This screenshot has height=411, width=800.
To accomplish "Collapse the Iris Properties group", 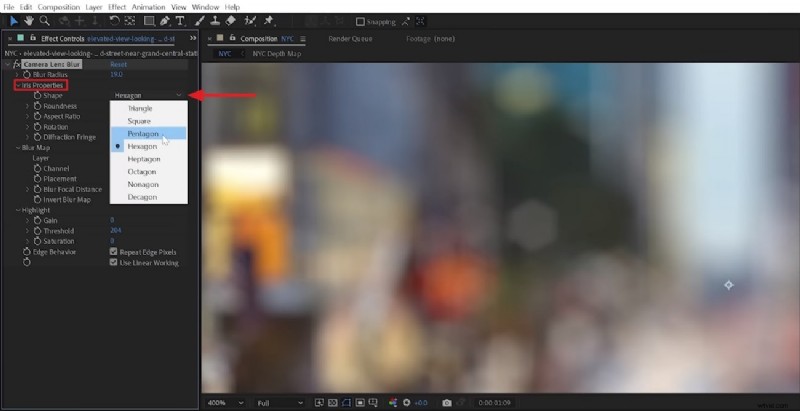I will [x=18, y=85].
